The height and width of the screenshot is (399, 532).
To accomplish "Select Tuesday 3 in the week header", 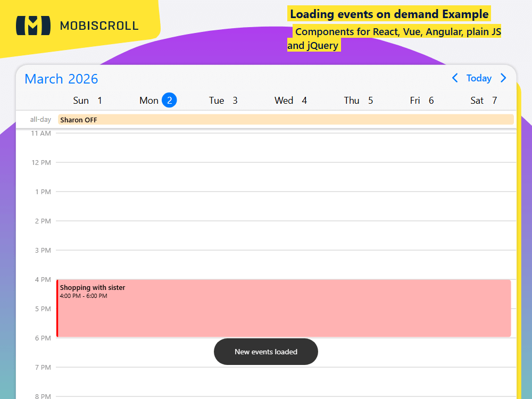I will pos(223,100).
